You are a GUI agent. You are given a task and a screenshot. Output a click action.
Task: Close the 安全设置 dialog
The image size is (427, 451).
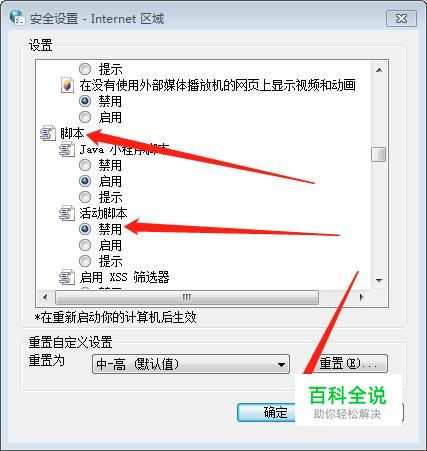(x=401, y=19)
